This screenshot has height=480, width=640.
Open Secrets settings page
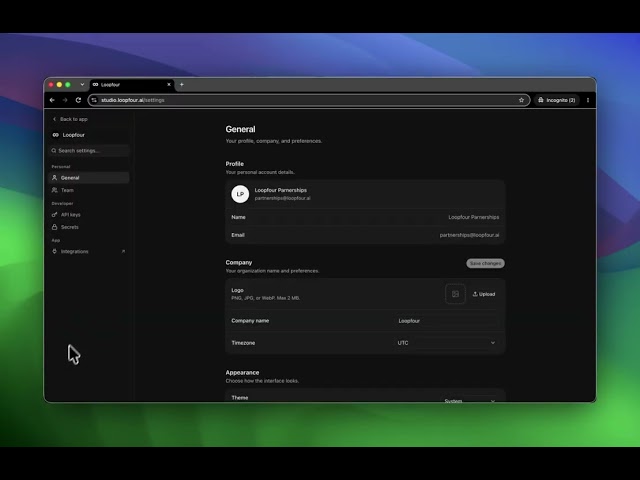89,227
